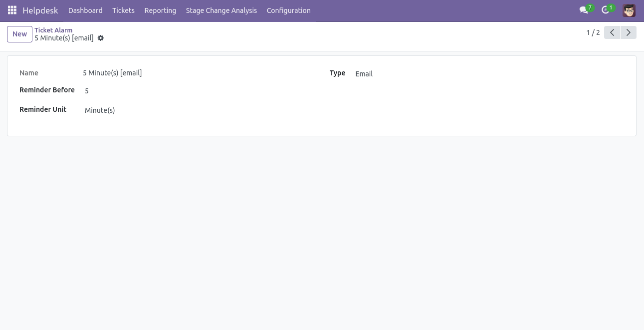Click the Helpdesk app title
The height and width of the screenshot is (330, 644).
(x=40, y=10)
